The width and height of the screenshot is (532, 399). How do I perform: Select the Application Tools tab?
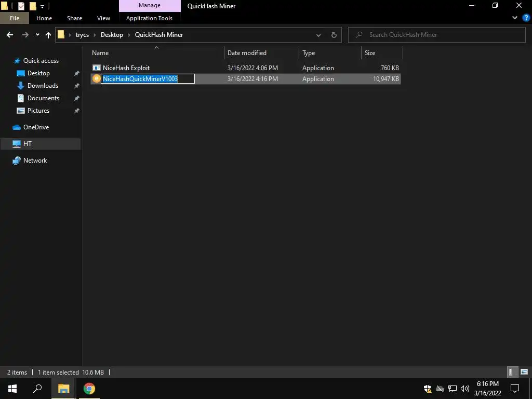pyautogui.click(x=149, y=18)
